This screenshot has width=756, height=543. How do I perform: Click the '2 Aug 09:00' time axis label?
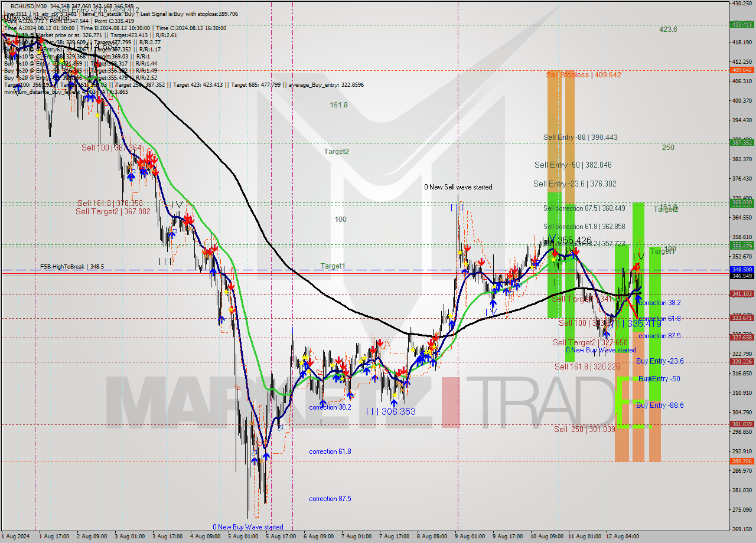point(92,537)
